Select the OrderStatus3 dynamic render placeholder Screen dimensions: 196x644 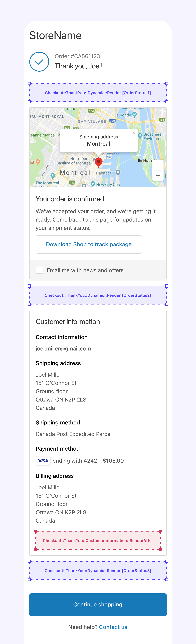coord(98,571)
